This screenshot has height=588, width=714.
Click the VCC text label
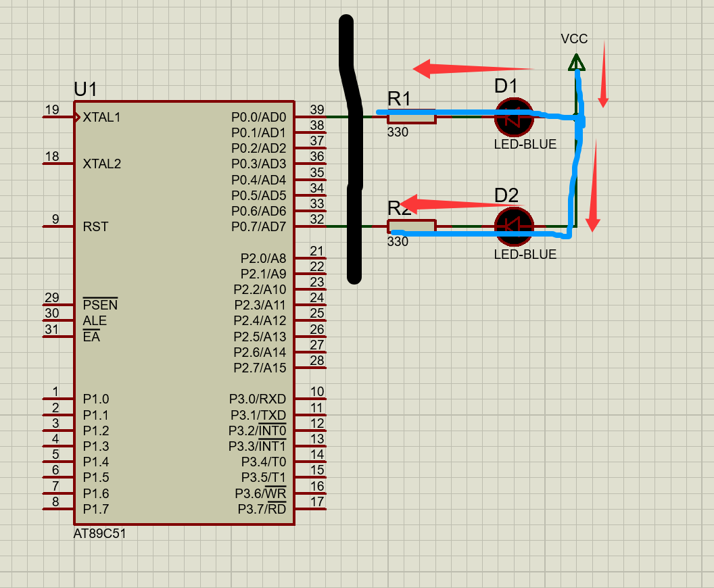point(574,39)
